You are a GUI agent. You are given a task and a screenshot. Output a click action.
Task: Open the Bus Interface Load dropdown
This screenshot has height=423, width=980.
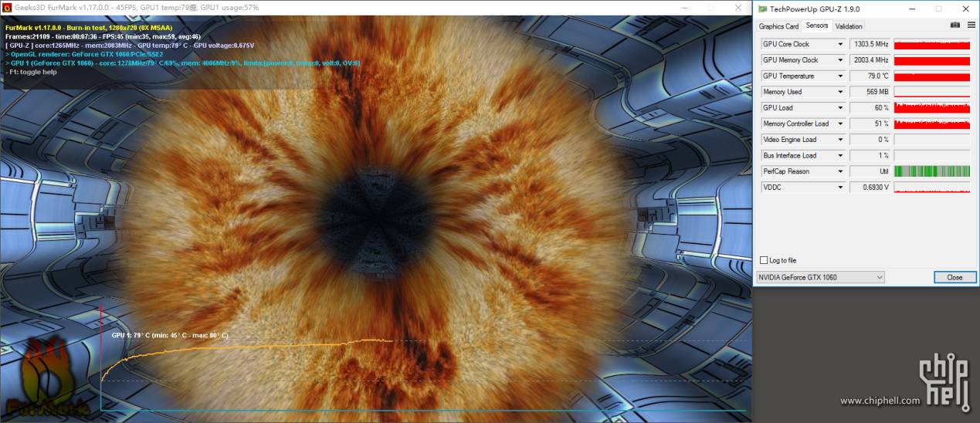pos(840,155)
